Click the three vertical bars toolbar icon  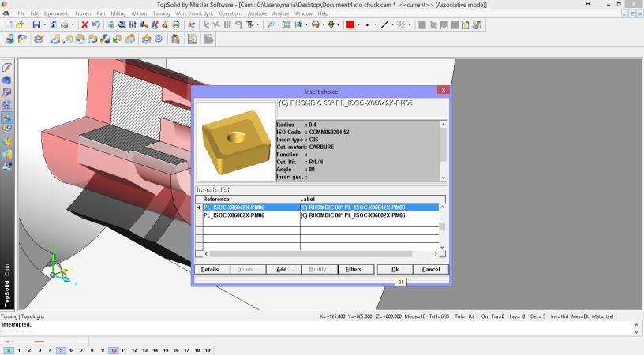click(x=227, y=25)
